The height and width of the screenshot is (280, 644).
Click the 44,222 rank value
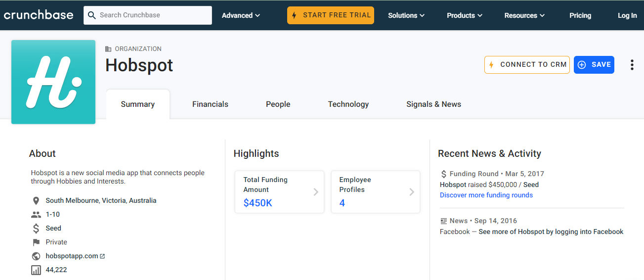56,270
